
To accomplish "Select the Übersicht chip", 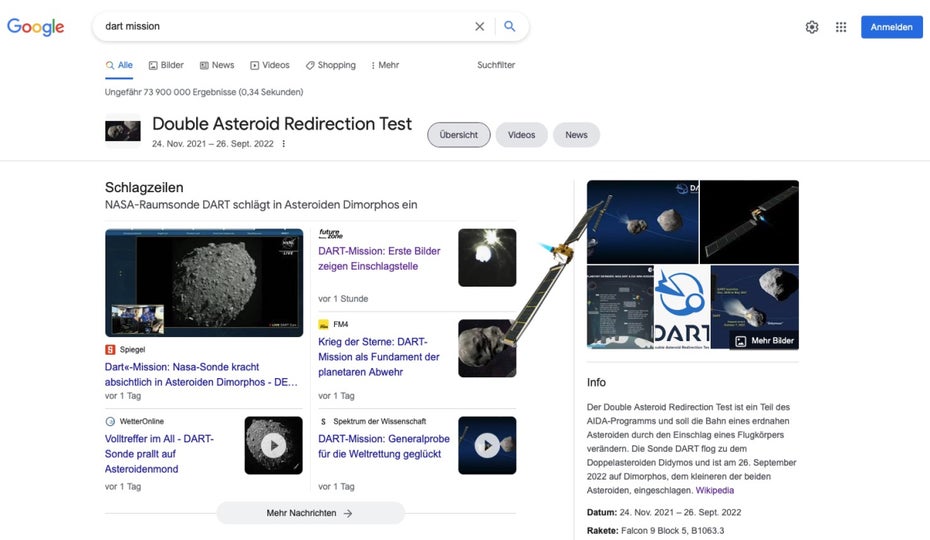I will point(459,135).
